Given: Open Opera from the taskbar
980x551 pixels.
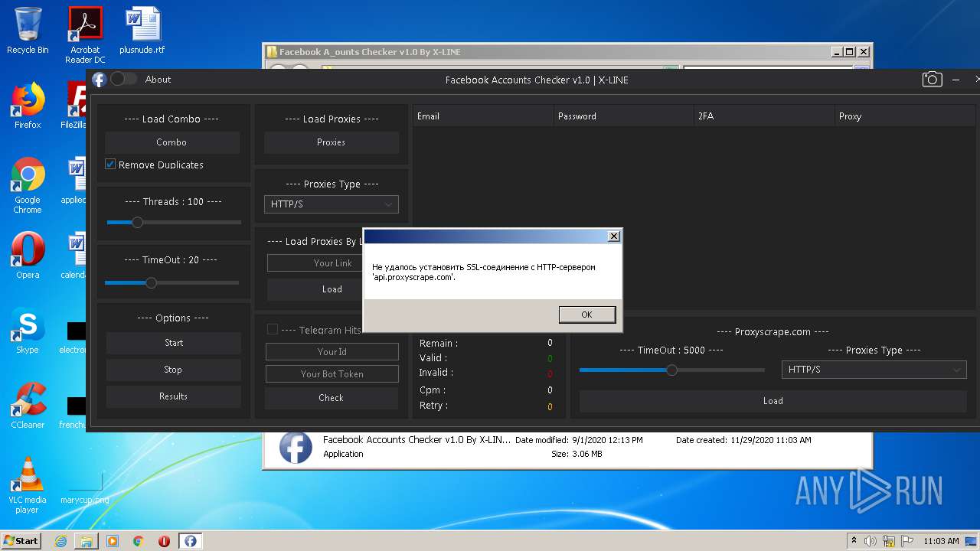Looking at the screenshot, I should click(x=164, y=541).
